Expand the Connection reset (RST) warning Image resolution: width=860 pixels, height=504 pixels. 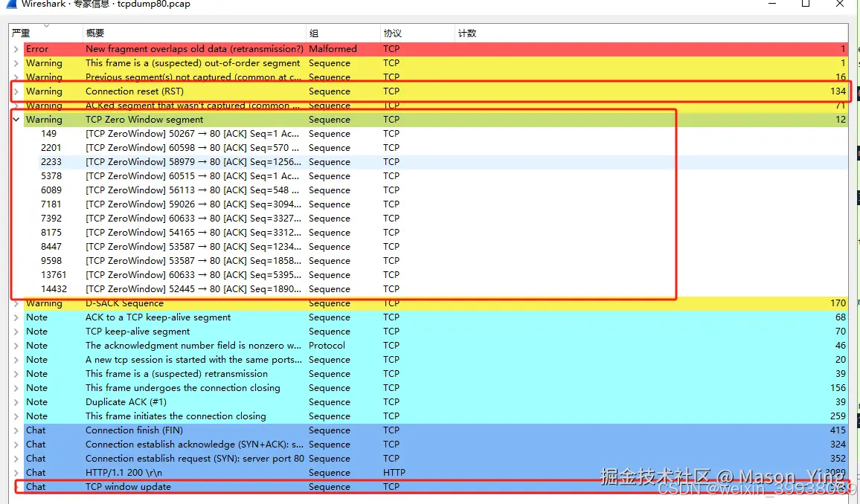pyautogui.click(x=16, y=91)
